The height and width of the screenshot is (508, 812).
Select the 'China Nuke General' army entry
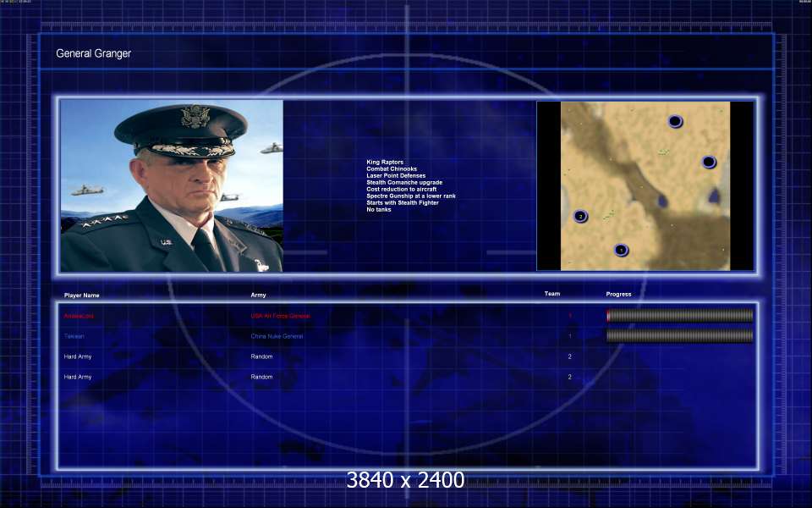tap(277, 336)
